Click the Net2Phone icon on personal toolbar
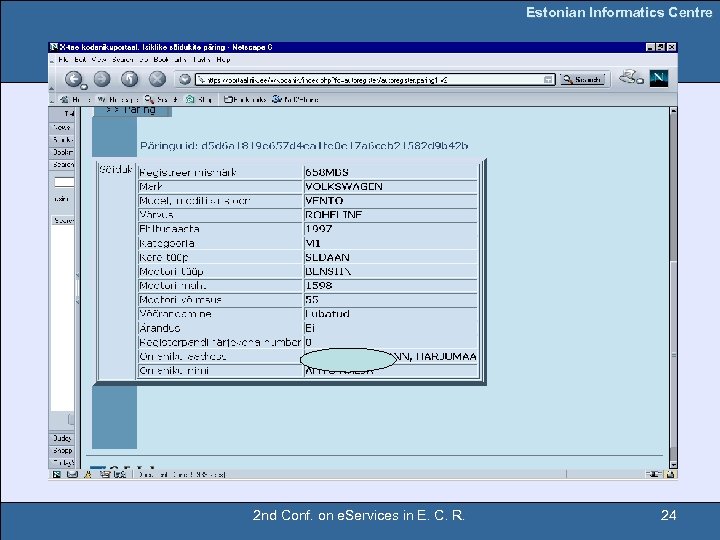 (x=276, y=99)
